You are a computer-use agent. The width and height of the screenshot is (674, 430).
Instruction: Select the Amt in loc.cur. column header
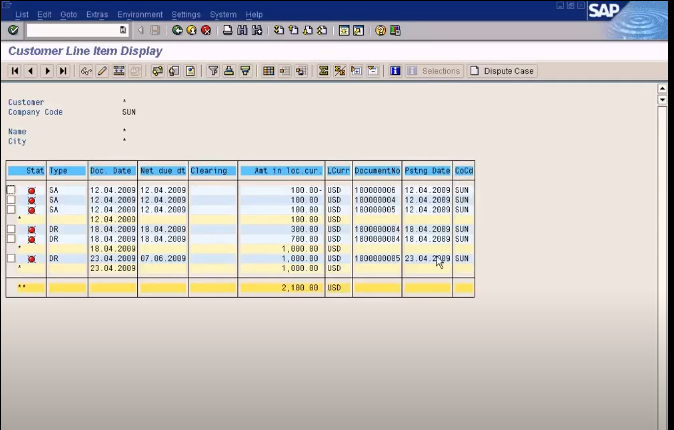tap(282, 171)
